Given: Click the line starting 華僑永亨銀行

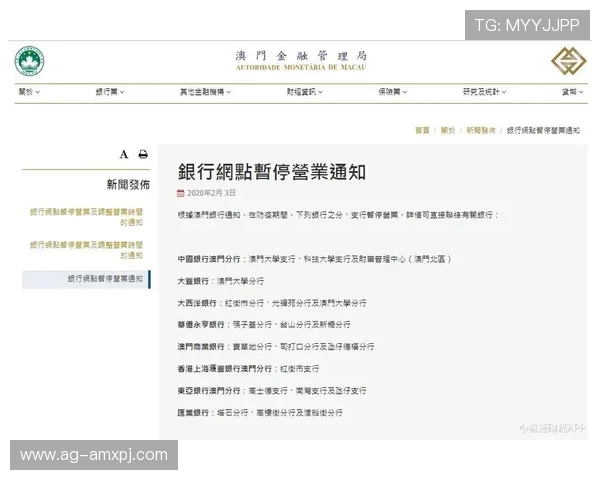Looking at the screenshot, I should click(x=264, y=325).
